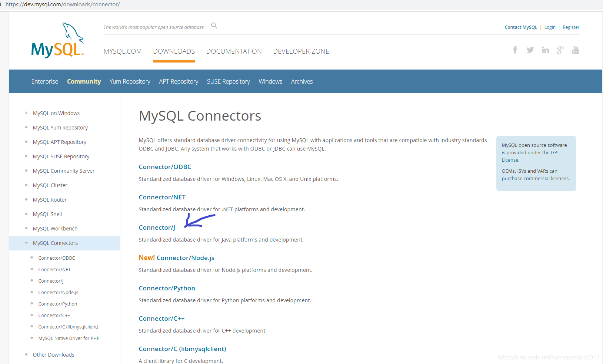Click the Login link
The image size is (603, 364).
click(550, 27)
